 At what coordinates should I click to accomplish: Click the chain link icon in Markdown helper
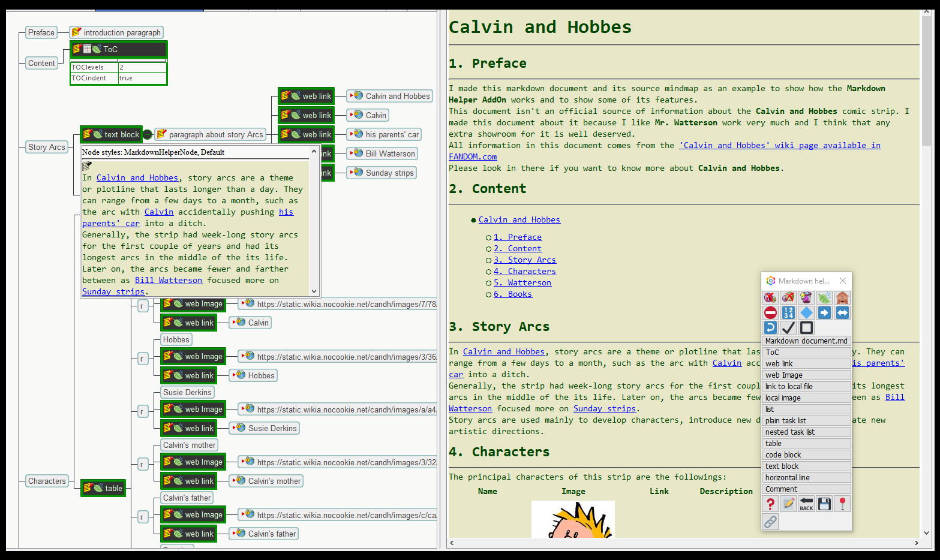tap(770, 522)
